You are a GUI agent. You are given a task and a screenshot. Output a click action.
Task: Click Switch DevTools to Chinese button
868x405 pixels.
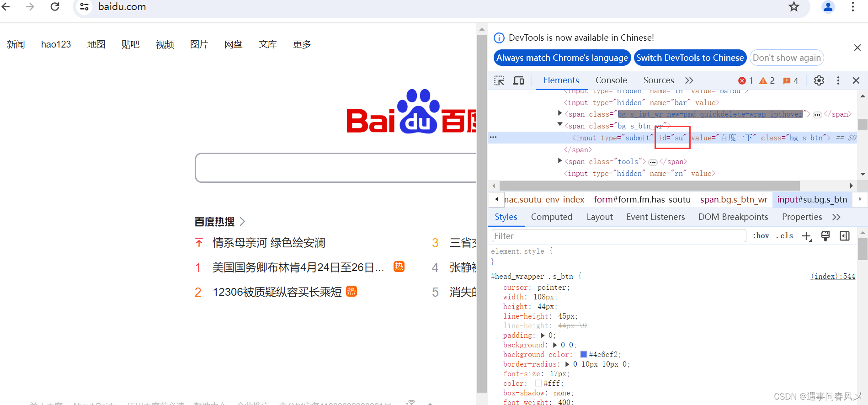[690, 58]
